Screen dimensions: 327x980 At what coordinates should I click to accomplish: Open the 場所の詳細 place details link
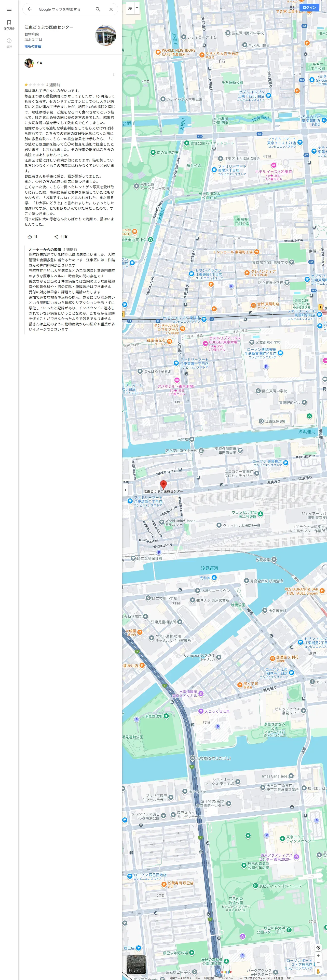coord(33,46)
